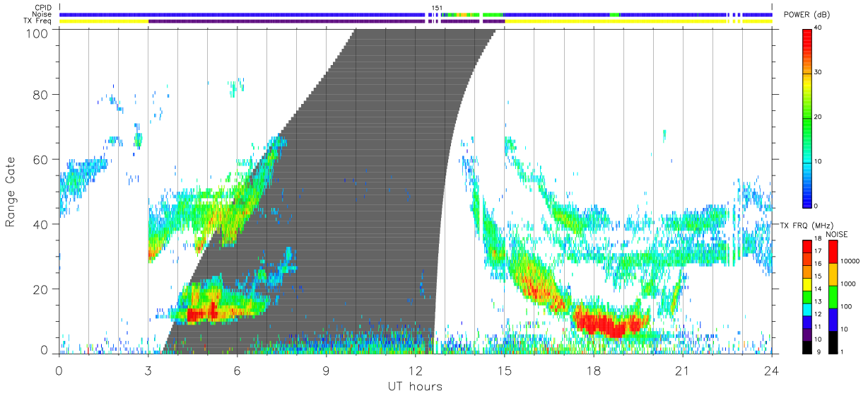Click the CPID value 151
Screen dimensions: 868x401
pos(437,8)
